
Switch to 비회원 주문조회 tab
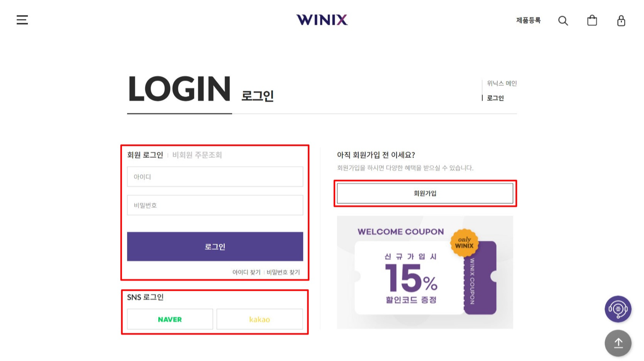coord(197,155)
